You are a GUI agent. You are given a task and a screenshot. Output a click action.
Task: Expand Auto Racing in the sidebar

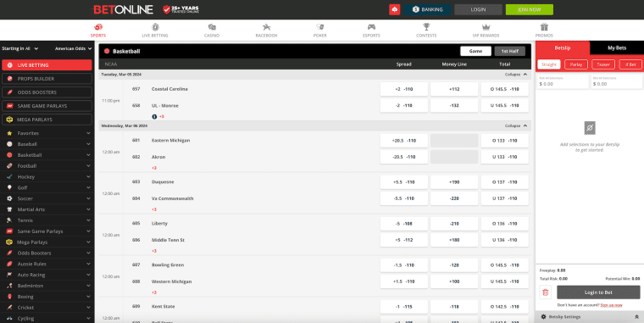[x=88, y=275]
